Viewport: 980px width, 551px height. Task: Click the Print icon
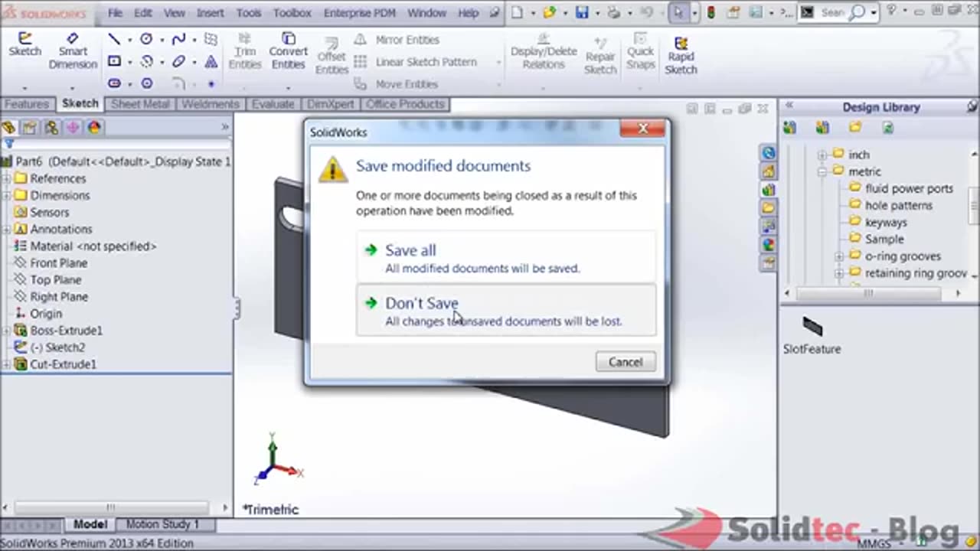point(614,12)
